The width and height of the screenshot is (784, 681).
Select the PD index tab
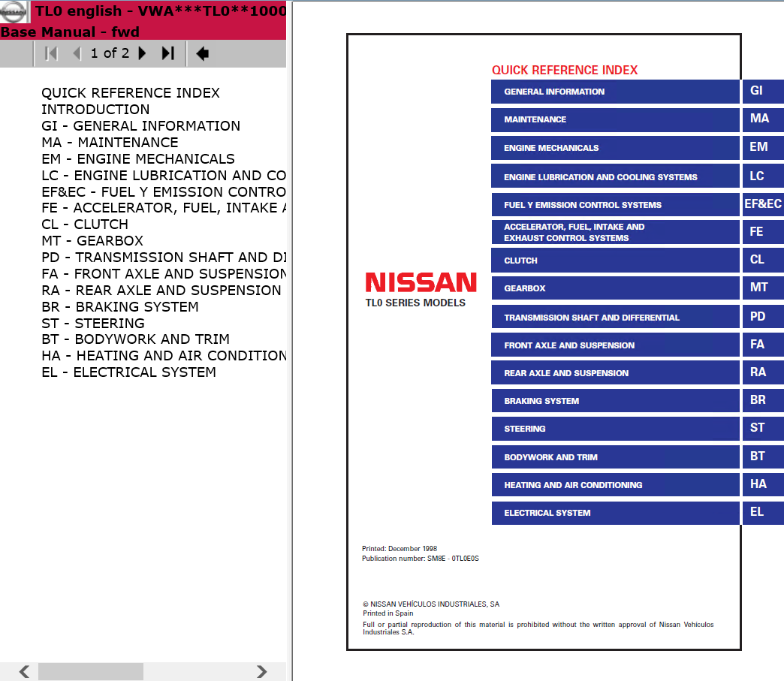pos(763,317)
